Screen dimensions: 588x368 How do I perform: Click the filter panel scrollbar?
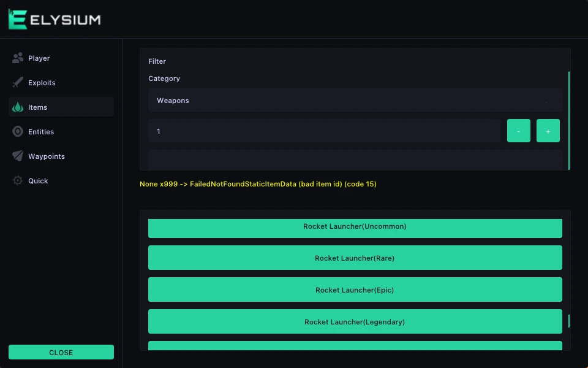(569, 121)
